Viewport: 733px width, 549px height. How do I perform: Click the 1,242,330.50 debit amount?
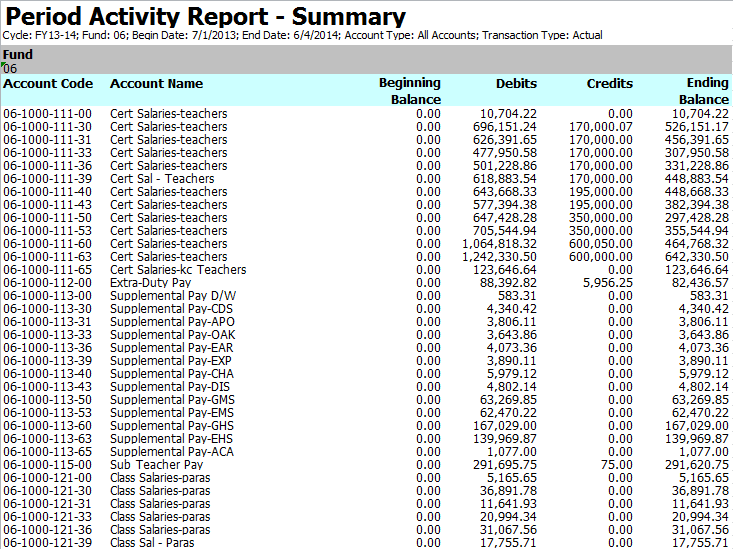(500, 257)
